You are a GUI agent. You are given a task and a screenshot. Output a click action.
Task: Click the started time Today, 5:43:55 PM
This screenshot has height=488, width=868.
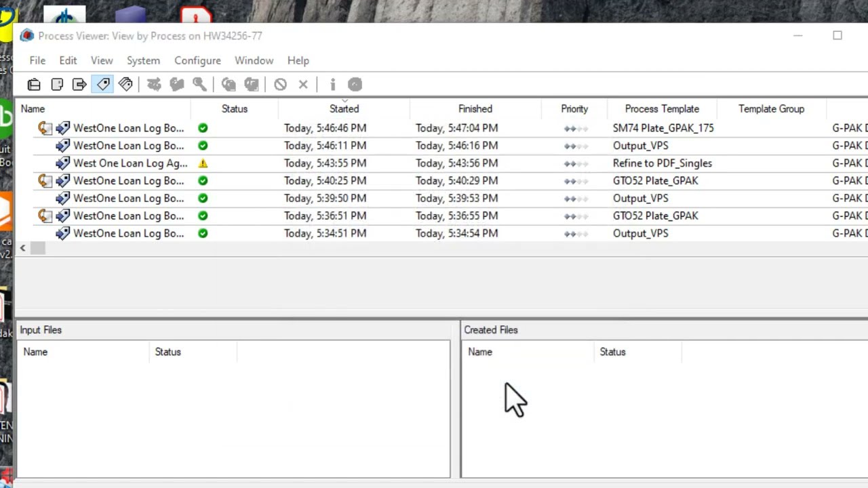(x=325, y=163)
